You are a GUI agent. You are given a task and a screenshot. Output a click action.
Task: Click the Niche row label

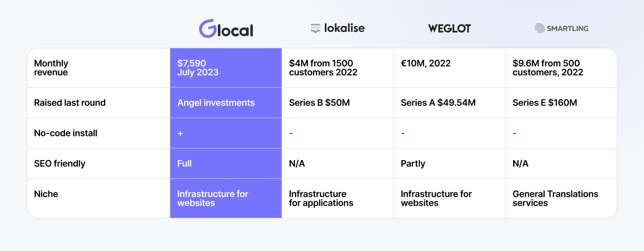[46, 194]
